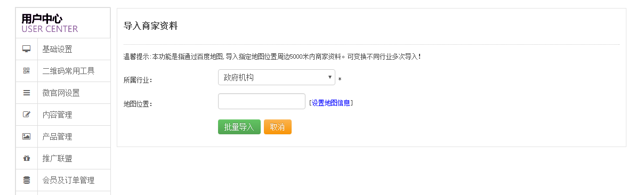Click the QR code icon beside 二维码常用工具

point(27,71)
